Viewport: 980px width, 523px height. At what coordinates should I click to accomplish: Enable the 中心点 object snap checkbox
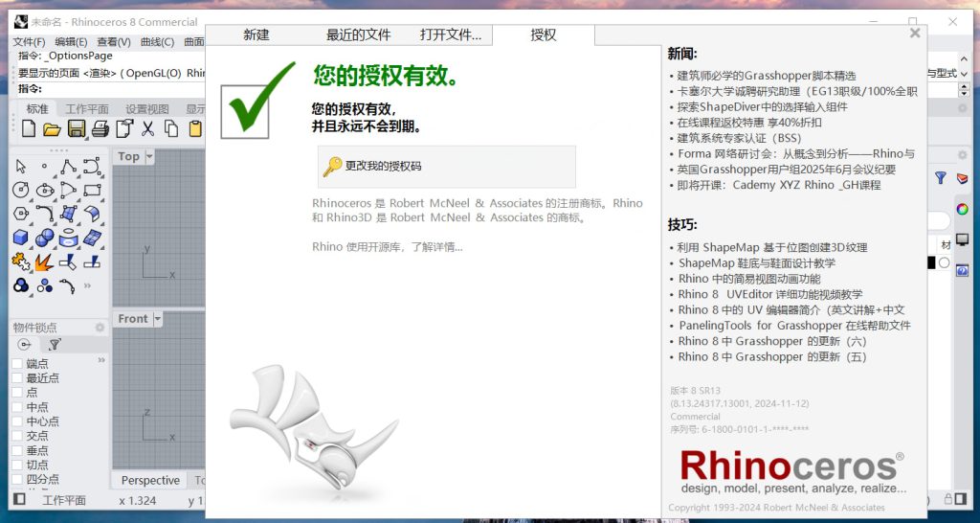pyautogui.click(x=17, y=421)
